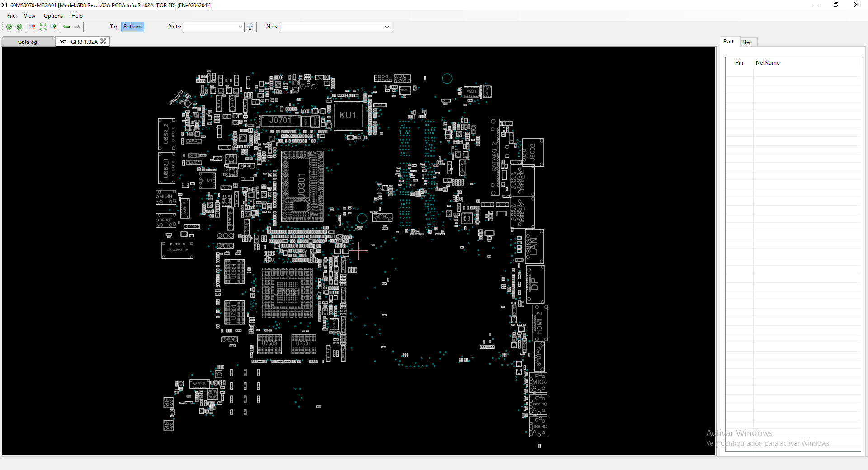Screen dimensions: 868x470
Task: Switch to the Catalog tab
Action: 28,42
